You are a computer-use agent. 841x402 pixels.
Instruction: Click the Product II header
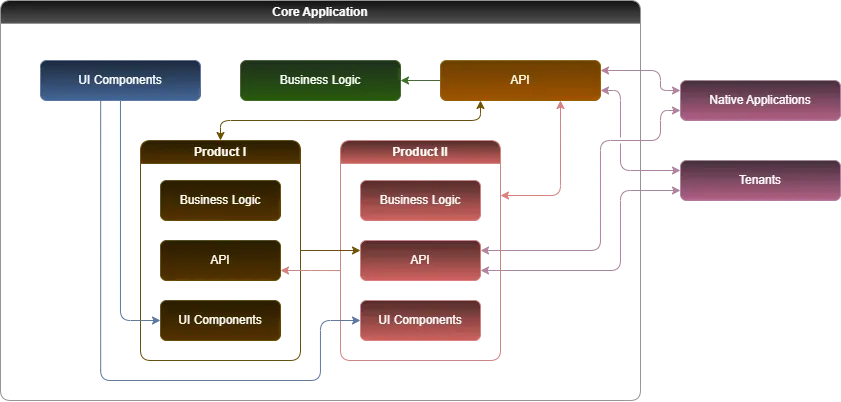[x=420, y=152]
